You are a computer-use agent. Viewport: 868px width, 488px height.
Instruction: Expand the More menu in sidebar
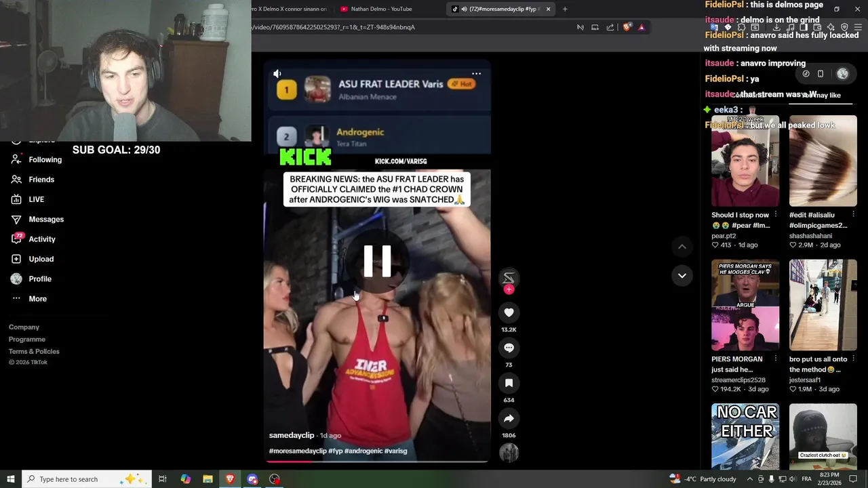28,299
